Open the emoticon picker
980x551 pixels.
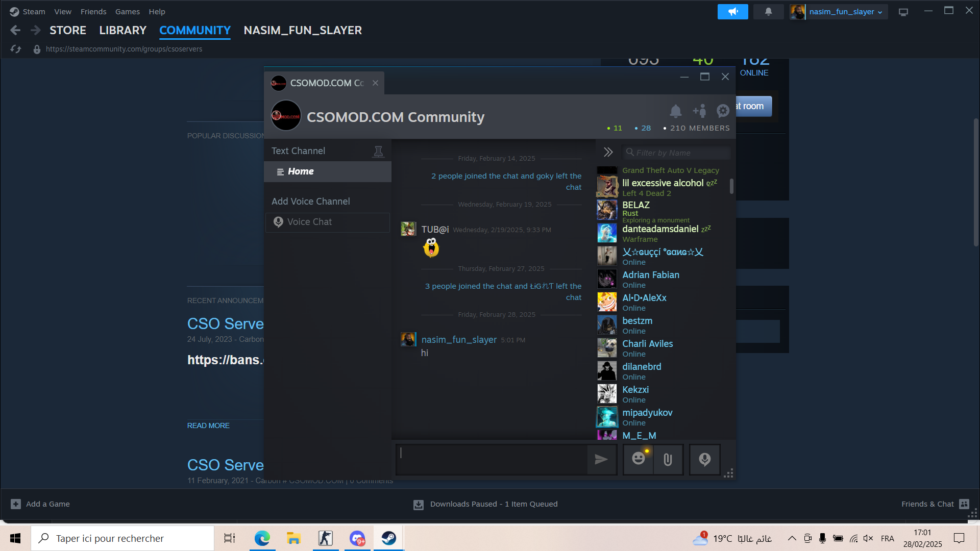638,459
